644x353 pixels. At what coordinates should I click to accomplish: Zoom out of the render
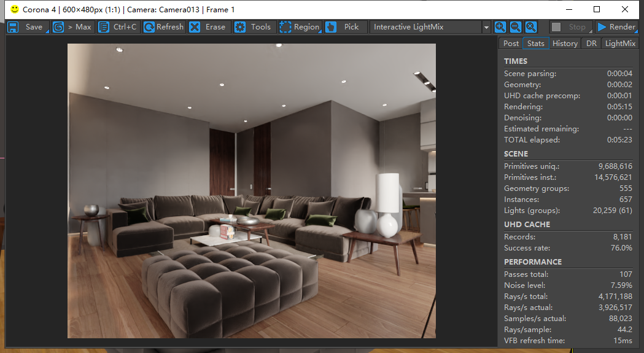pyautogui.click(x=516, y=27)
